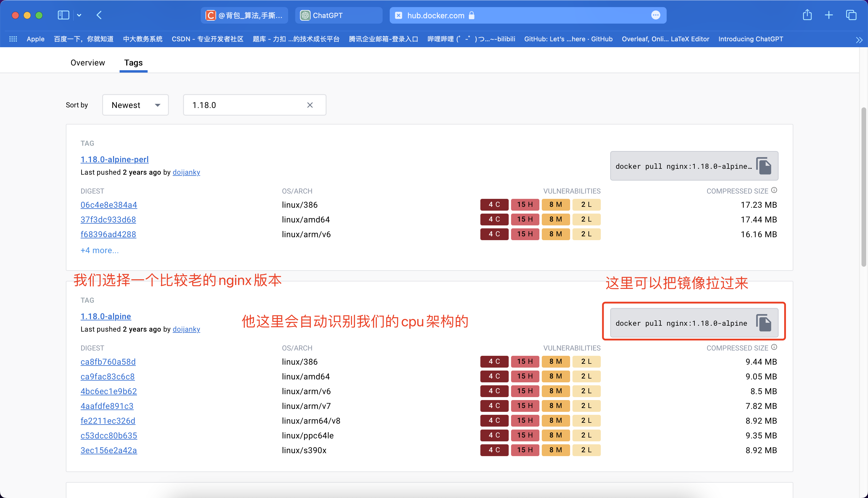Show the tab overview grid
868x498 pixels.
pos(851,15)
